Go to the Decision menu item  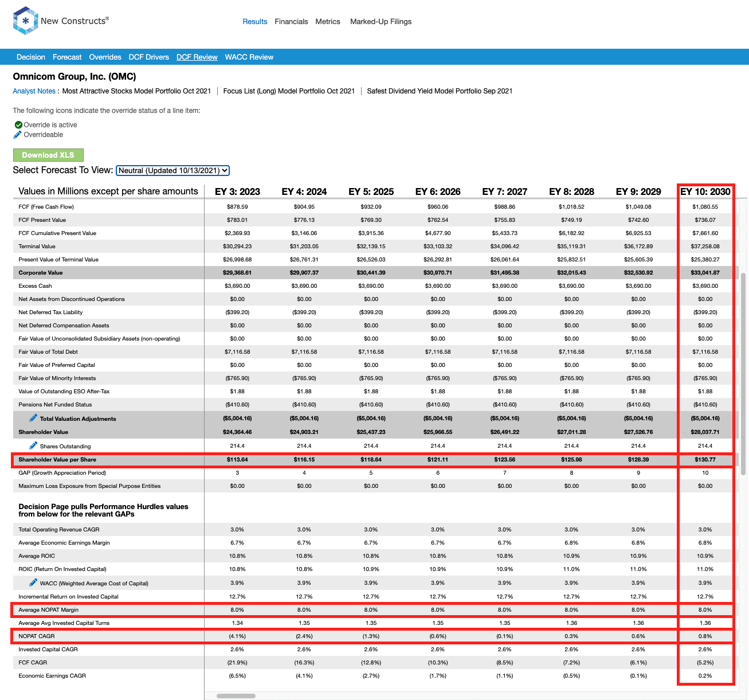click(x=31, y=57)
